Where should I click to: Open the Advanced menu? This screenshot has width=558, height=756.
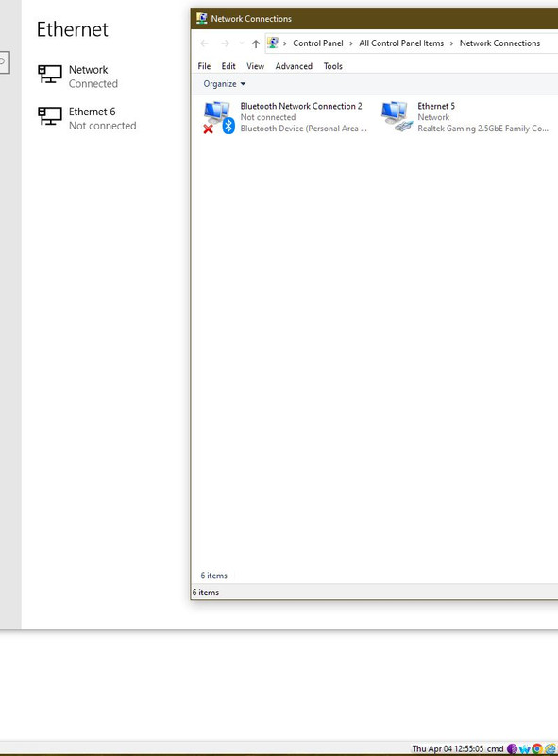(x=294, y=66)
